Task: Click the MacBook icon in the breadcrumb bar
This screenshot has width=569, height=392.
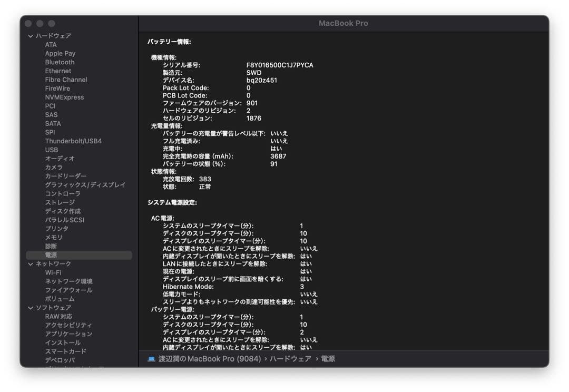Action: pos(152,358)
